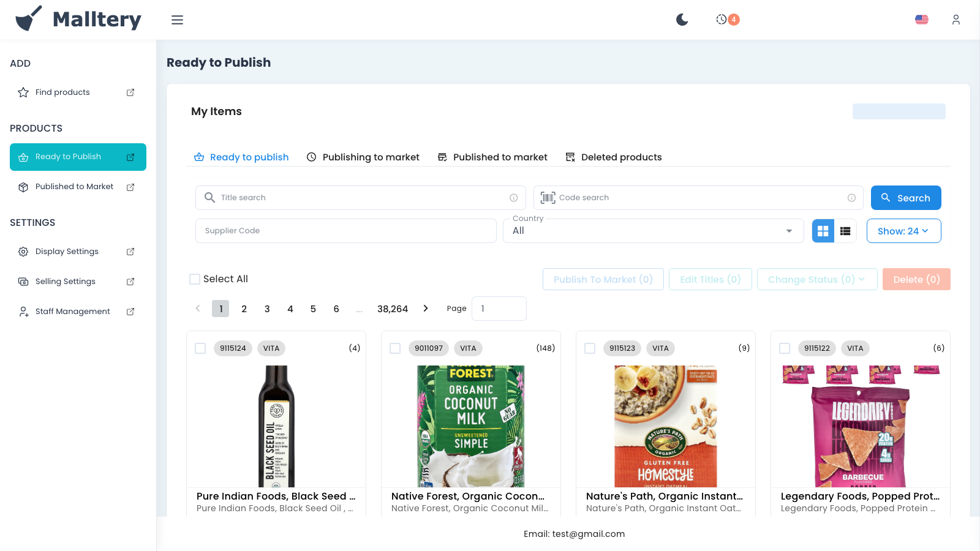Expand the Show: 24 page size dropdown
The image size is (980, 551).
pyautogui.click(x=903, y=231)
